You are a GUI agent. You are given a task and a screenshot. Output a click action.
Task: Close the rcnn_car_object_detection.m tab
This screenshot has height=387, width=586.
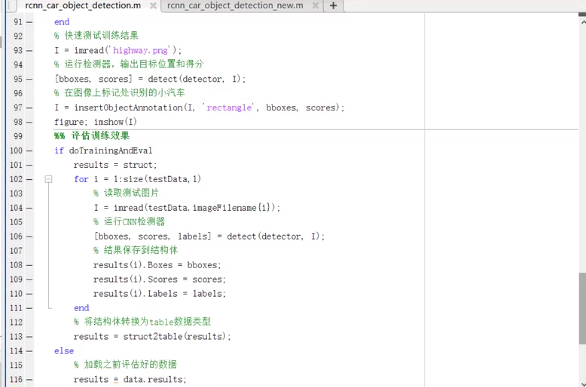click(x=153, y=6)
